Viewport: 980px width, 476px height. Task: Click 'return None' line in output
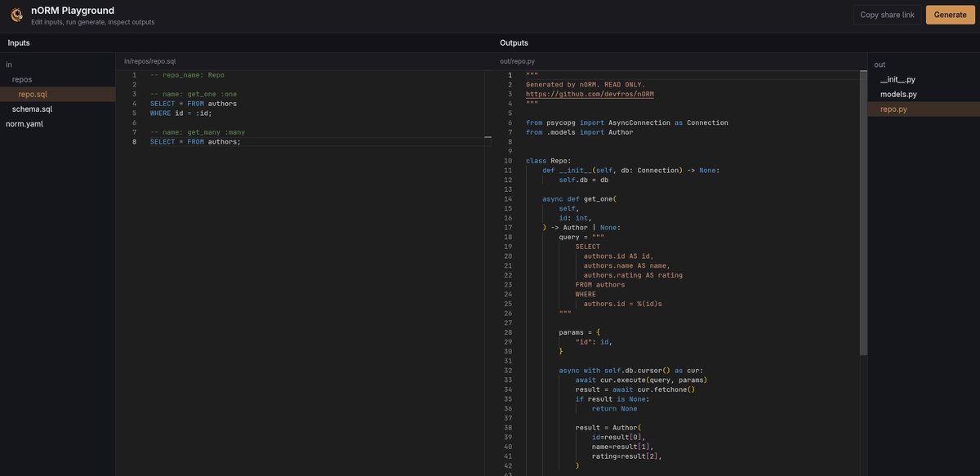pyautogui.click(x=614, y=408)
